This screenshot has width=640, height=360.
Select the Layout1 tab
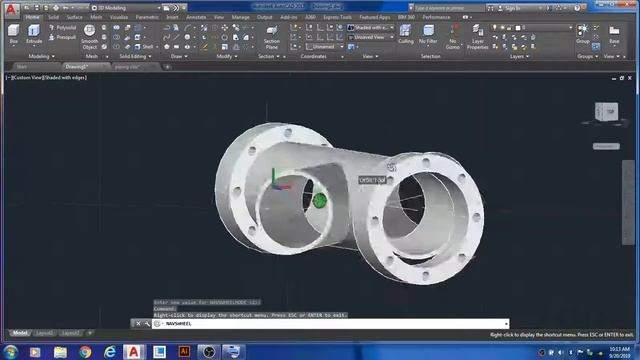pos(44,333)
